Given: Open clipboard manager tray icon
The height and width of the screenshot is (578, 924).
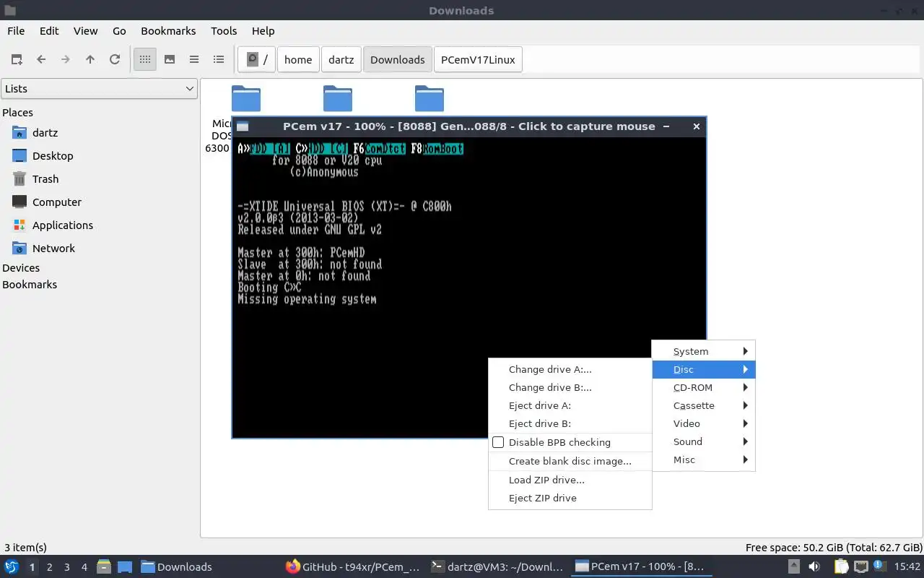Looking at the screenshot, I should point(841,566).
